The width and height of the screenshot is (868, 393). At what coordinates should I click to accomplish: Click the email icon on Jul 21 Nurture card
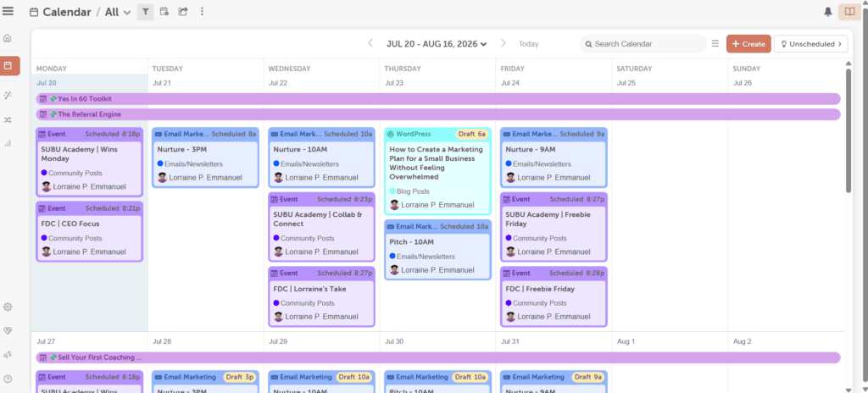point(159,134)
